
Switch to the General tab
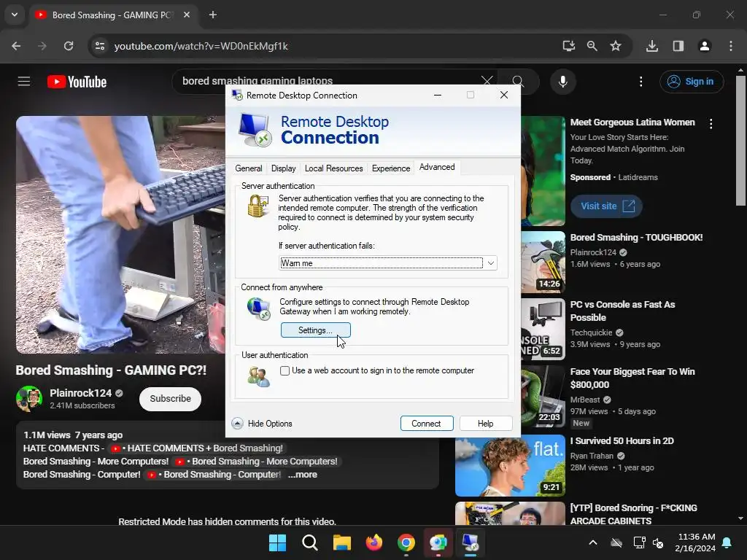(x=248, y=168)
